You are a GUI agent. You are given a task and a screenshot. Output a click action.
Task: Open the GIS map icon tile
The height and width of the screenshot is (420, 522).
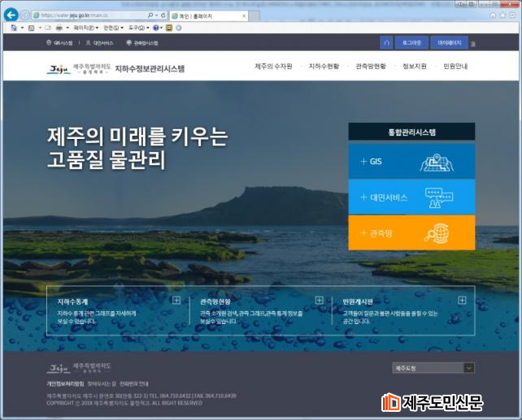pos(437,162)
